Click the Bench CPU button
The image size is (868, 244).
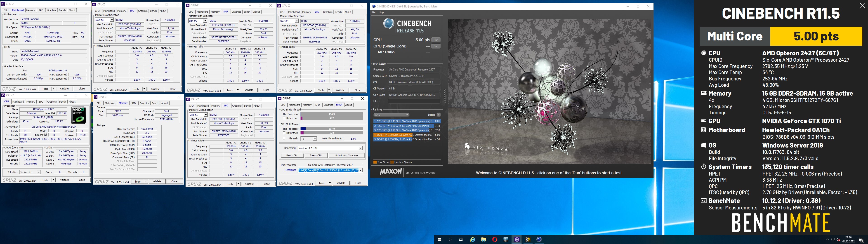pos(292,155)
